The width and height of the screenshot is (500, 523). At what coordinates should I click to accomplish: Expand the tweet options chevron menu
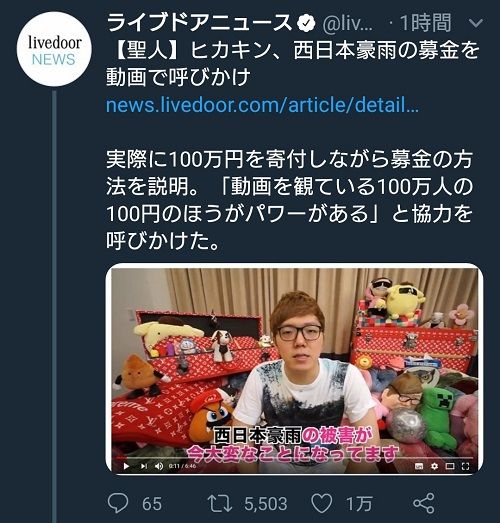475,23
